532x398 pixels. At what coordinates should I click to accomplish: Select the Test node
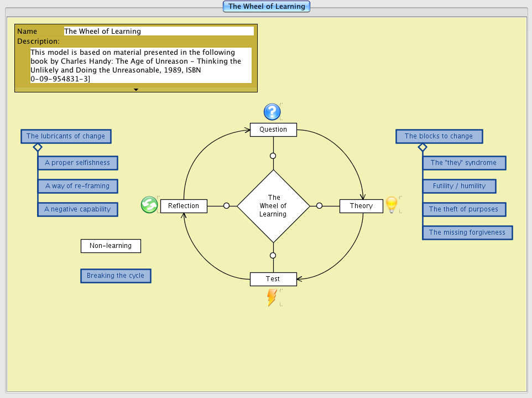click(x=273, y=279)
